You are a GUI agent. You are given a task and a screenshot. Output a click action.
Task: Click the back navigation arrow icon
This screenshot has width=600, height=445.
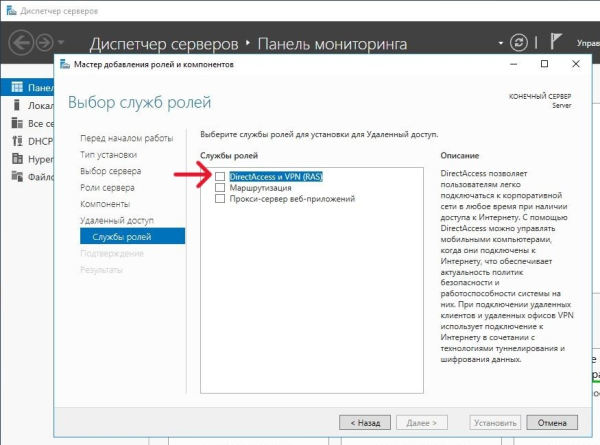[21, 43]
